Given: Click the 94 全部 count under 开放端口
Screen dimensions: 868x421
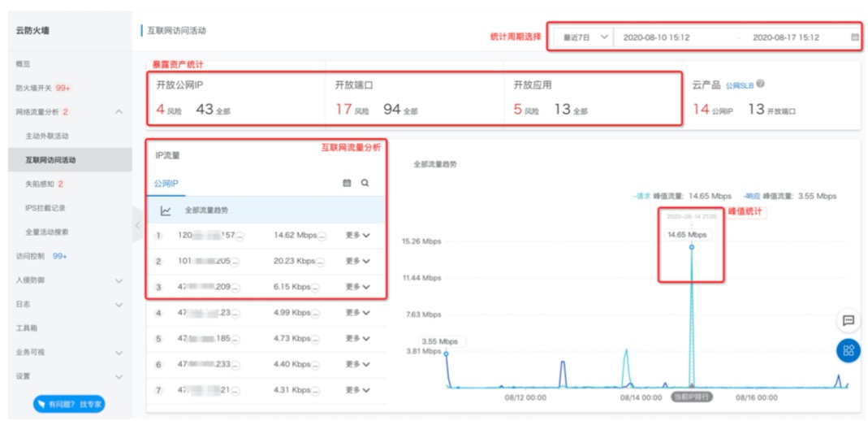Looking at the screenshot, I should (x=400, y=110).
